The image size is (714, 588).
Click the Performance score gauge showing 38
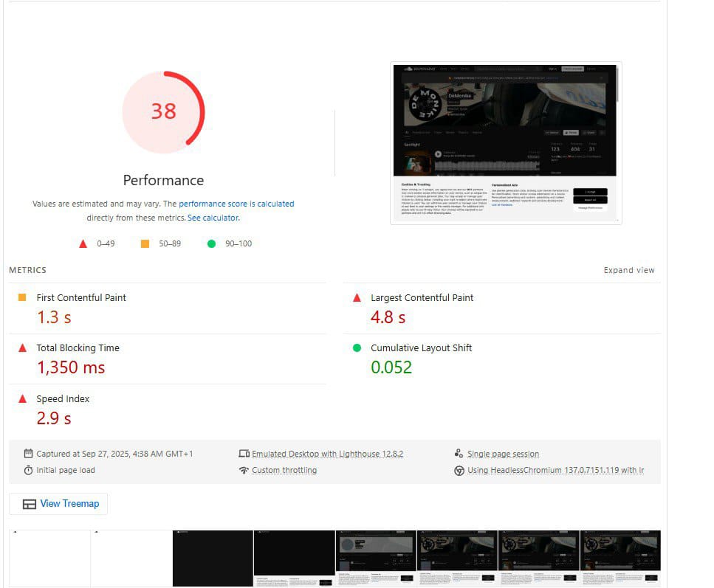coord(163,112)
